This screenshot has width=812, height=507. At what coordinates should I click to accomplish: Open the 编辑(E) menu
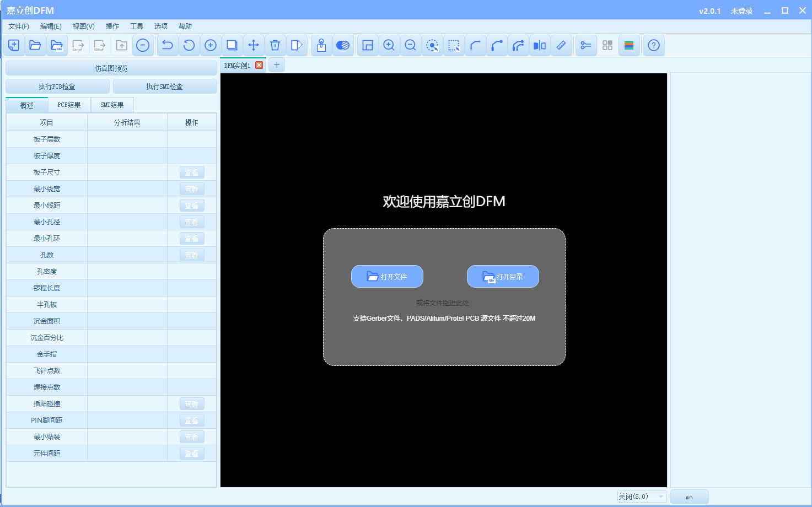pos(51,26)
